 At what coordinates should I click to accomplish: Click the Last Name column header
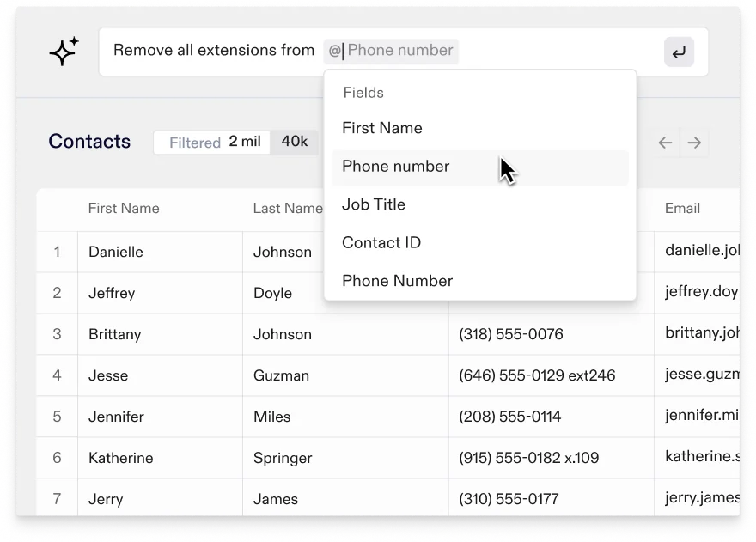(287, 209)
